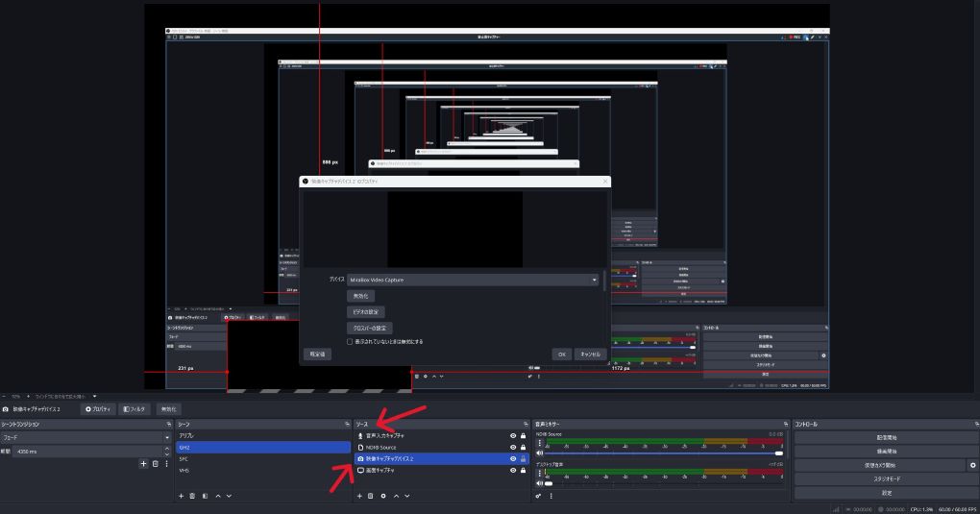Remove the selected source with the trash icon
Image resolution: width=980 pixels, height=514 pixels.
tap(372, 496)
